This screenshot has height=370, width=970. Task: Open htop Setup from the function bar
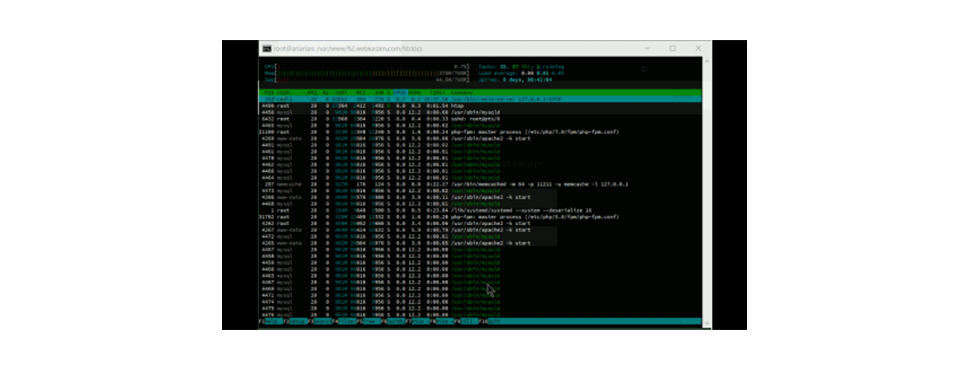(295, 321)
